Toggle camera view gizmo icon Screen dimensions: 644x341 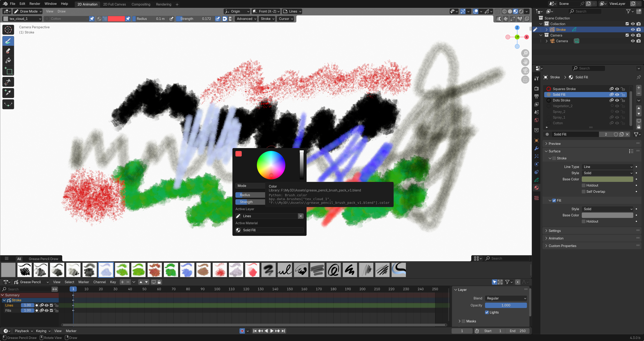click(x=525, y=71)
